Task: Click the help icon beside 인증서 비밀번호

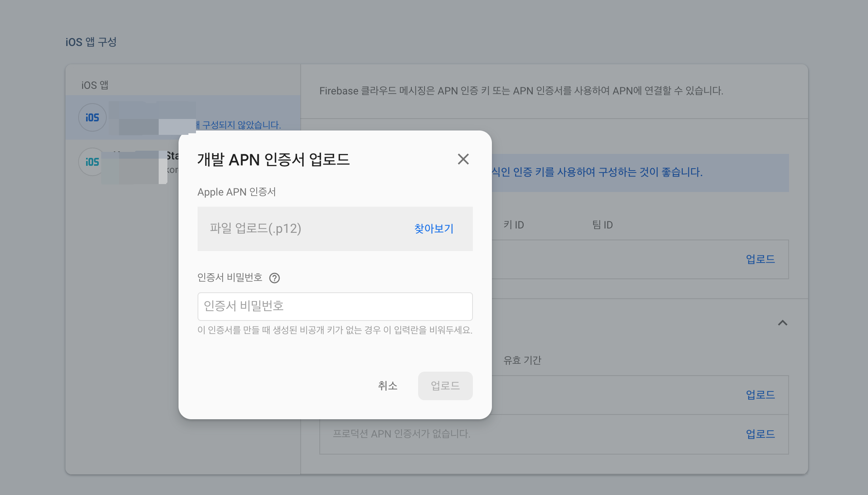Action: pyautogui.click(x=274, y=278)
